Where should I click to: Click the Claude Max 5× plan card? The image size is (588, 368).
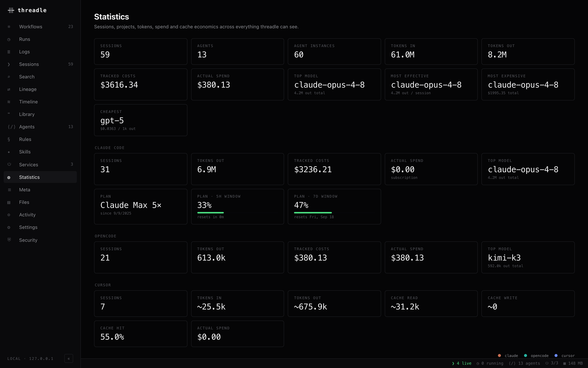click(141, 207)
